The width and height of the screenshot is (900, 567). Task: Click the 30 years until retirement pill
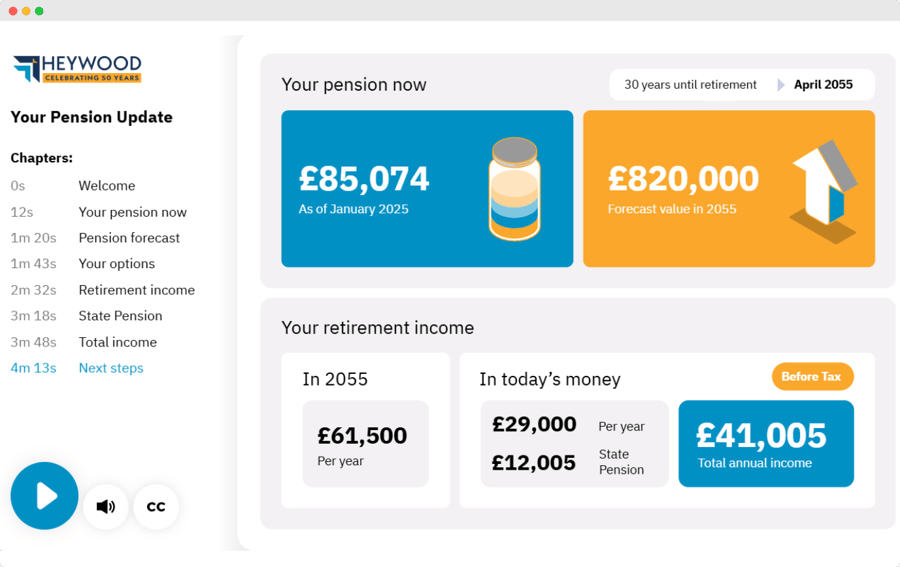point(690,85)
